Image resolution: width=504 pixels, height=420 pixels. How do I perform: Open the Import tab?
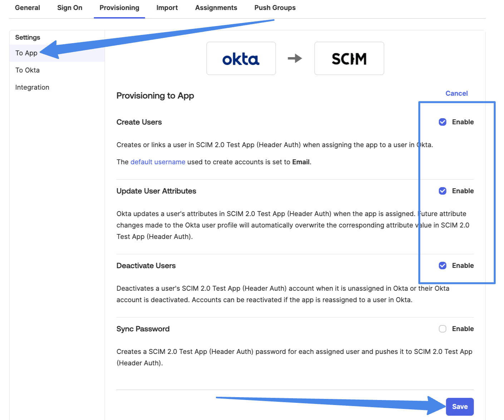click(167, 8)
